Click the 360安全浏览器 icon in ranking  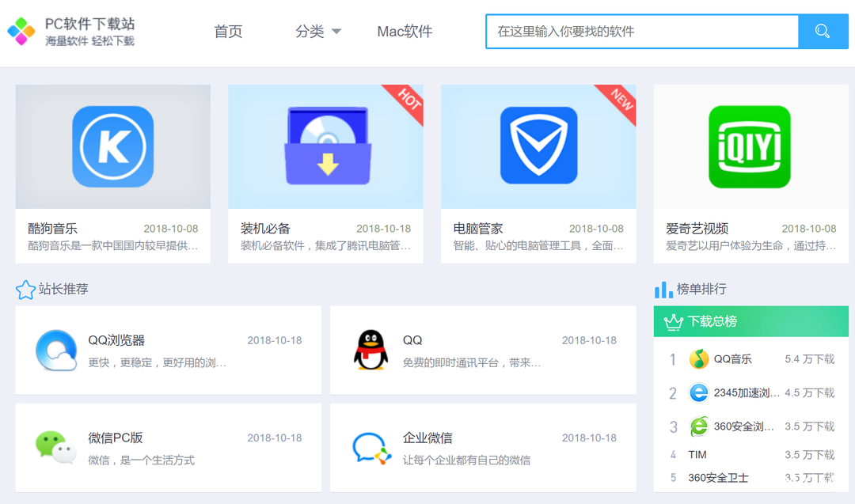tap(698, 426)
